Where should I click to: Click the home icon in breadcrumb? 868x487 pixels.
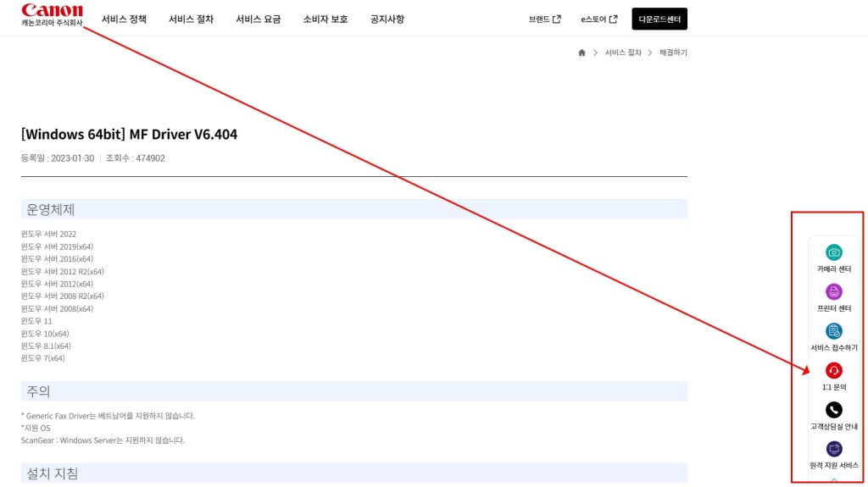pyautogui.click(x=581, y=53)
